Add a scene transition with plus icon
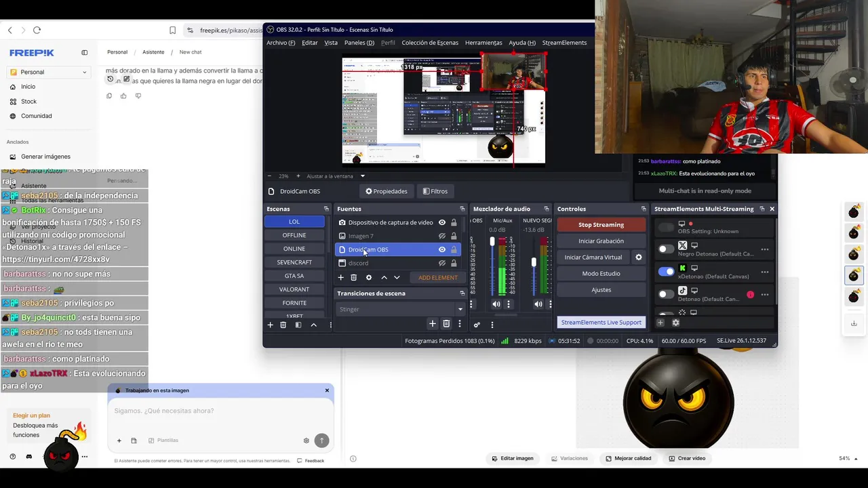This screenshot has width=868, height=488. 432,324
